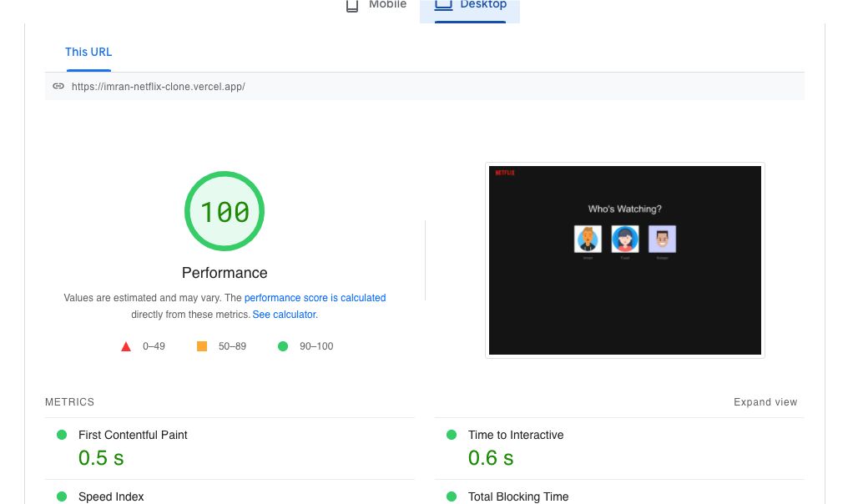
Task: Click the Netflix clone page screenshot thumbnail
Action: point(624,260)
